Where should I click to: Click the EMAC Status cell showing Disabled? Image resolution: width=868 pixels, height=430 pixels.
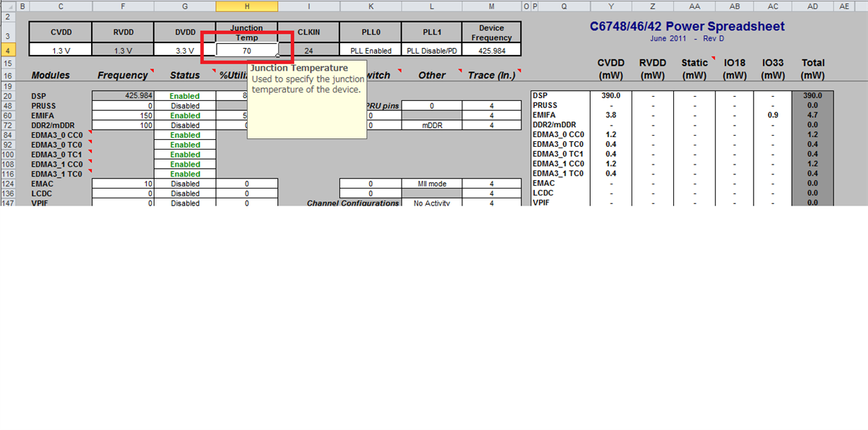click(185, 184)
